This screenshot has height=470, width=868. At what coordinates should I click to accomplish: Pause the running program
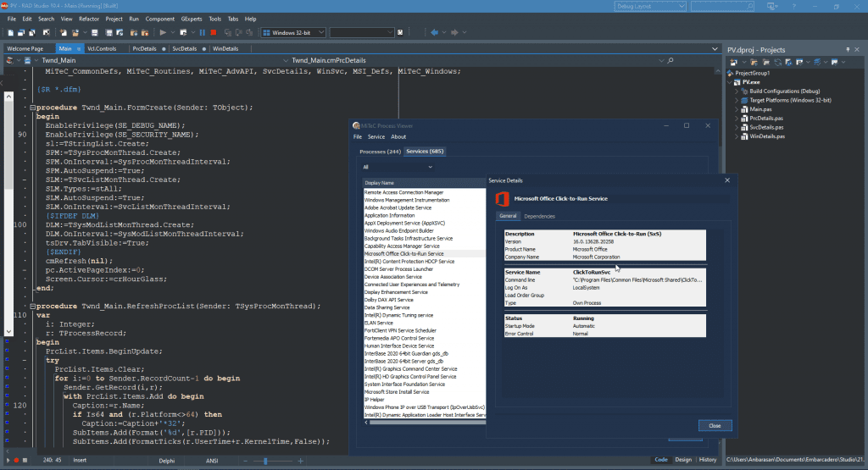coord(202,33)
